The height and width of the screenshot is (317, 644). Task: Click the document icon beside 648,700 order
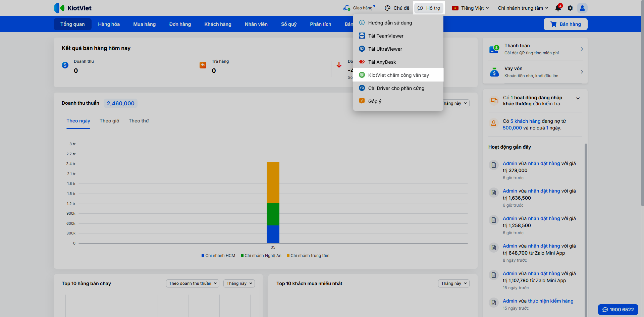coord(494,248)
